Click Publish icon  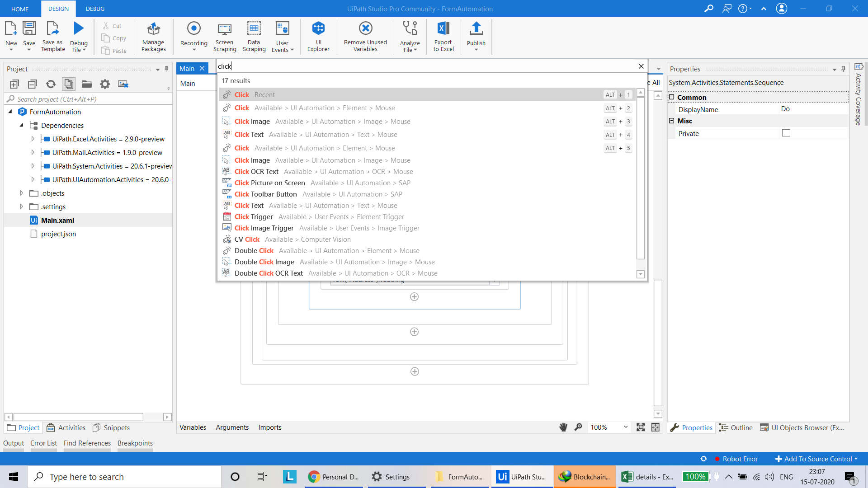476,29
